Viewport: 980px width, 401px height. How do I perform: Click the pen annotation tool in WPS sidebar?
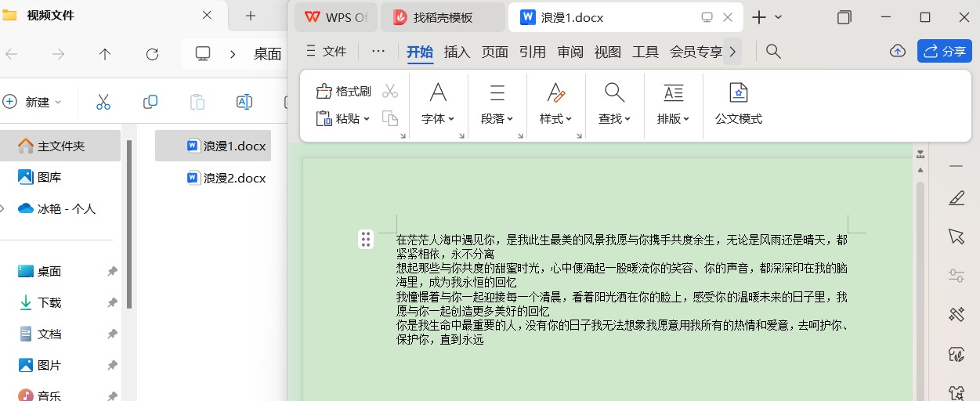point(956,198)
